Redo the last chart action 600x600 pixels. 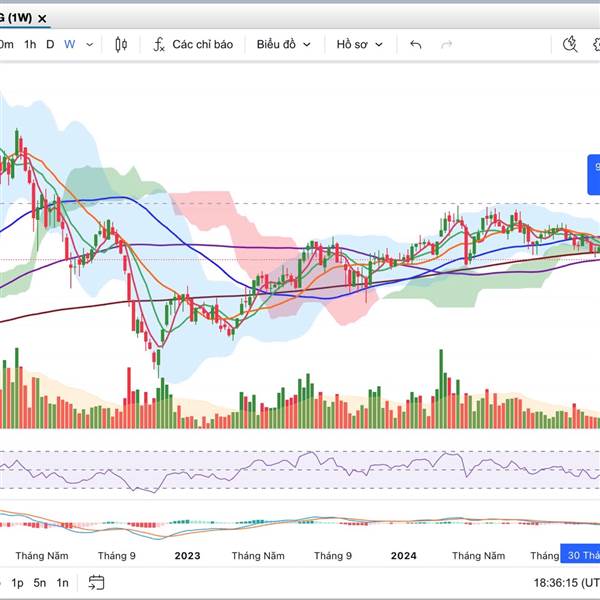(x=447, y=45)
